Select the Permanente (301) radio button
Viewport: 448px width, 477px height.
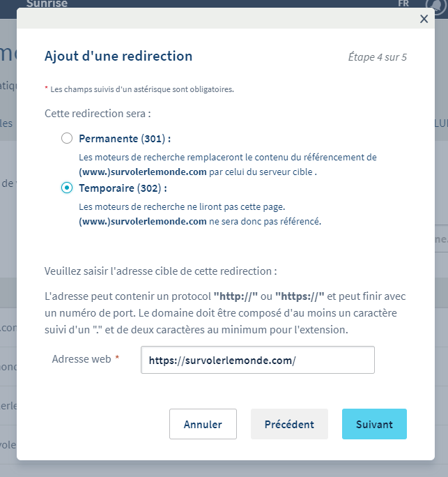pyautogui.click(x=67, y=138)
